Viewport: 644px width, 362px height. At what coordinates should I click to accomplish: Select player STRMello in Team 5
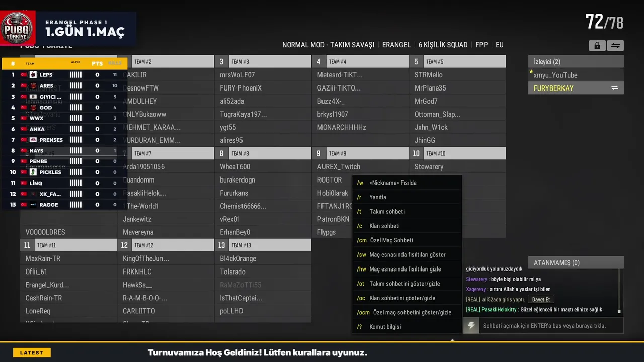coord(457,75)
